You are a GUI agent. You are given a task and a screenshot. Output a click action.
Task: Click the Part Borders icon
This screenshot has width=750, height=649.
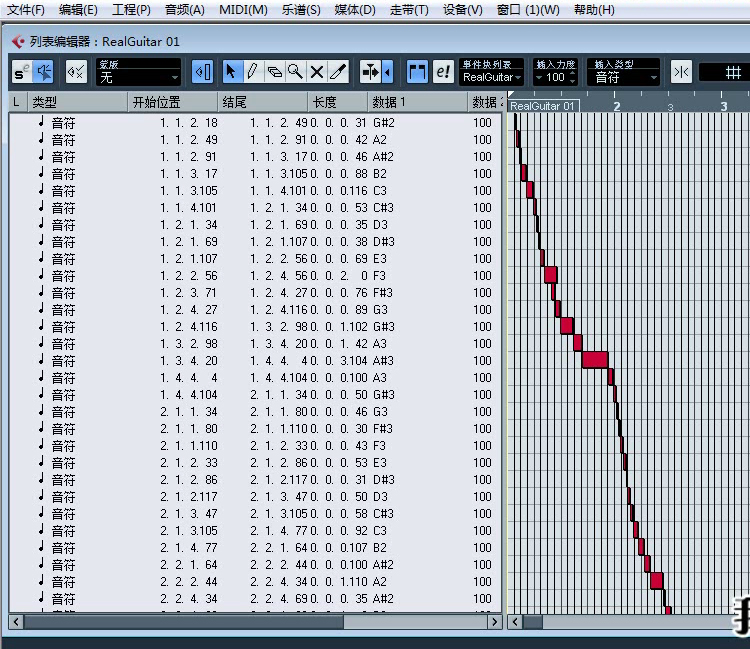pos(417,72)
